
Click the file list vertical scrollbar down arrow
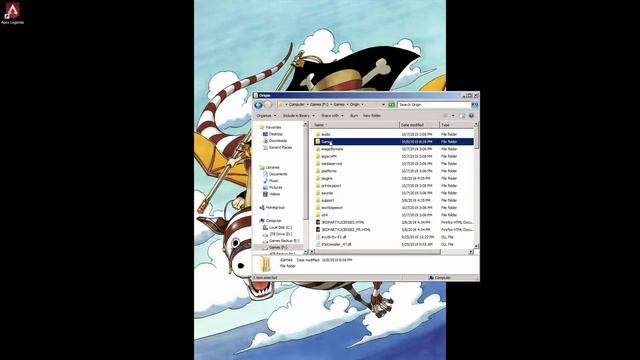tap(476, 247)
